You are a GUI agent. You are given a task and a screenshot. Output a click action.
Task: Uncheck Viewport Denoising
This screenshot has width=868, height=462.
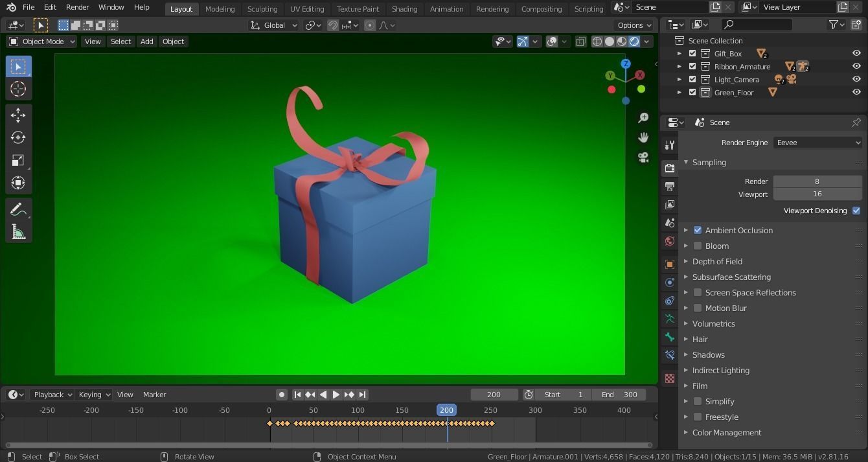click(x=856, y=211)
